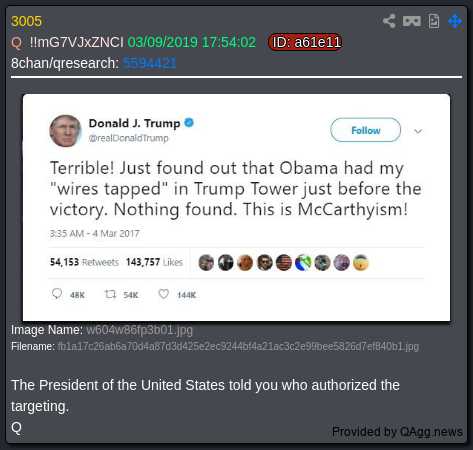The image size is (473, 450).
Task: Open the VR goggles view icon
Action: point(412,21)
